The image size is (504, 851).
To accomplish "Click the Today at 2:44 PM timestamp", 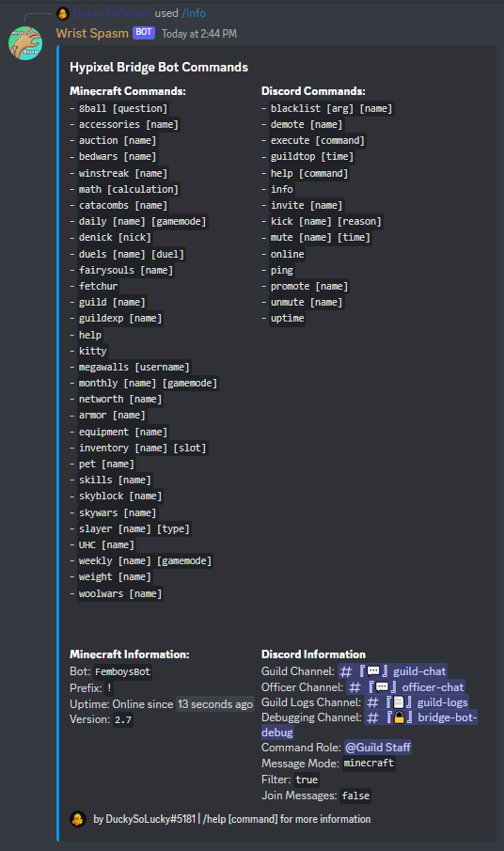I will (199, 34).
